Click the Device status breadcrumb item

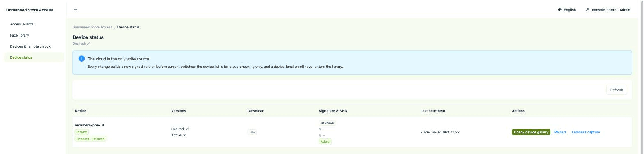click(128, 27)
